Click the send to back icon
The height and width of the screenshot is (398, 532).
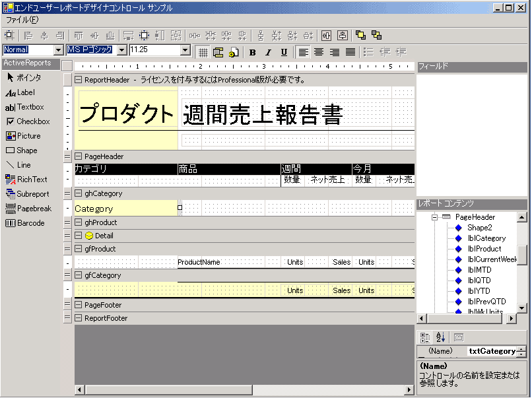tap(376, 35)
